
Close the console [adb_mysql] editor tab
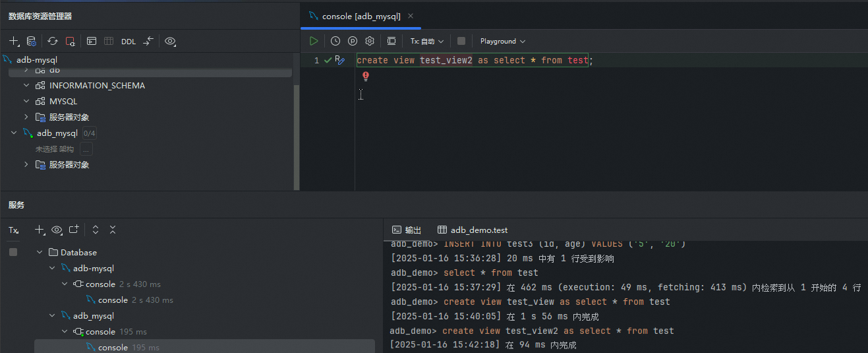click(411, 16)
